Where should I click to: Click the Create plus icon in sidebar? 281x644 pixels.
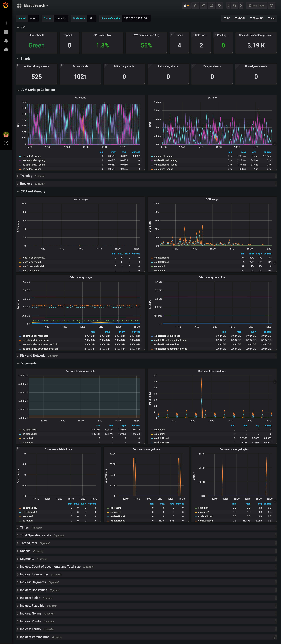pos(6,23)
